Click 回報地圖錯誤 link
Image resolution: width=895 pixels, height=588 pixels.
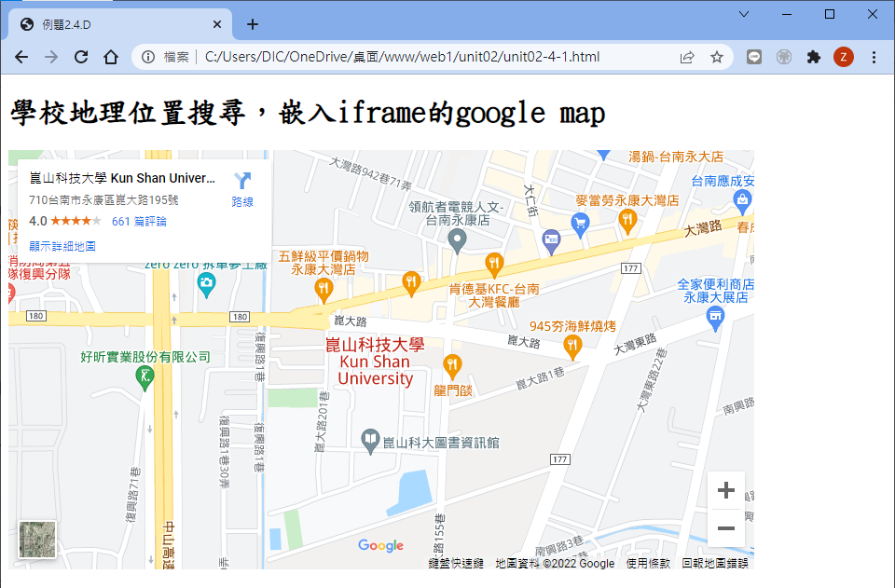point(715,563)
